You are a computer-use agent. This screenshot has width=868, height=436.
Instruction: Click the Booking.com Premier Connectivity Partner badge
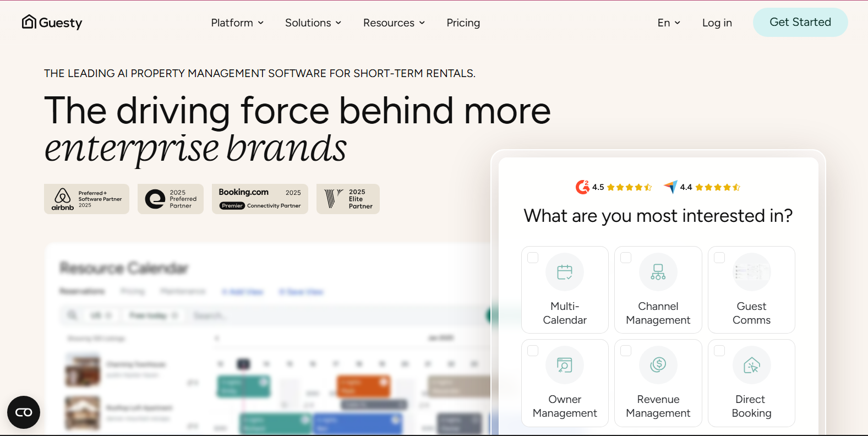(x=260, y=199)
